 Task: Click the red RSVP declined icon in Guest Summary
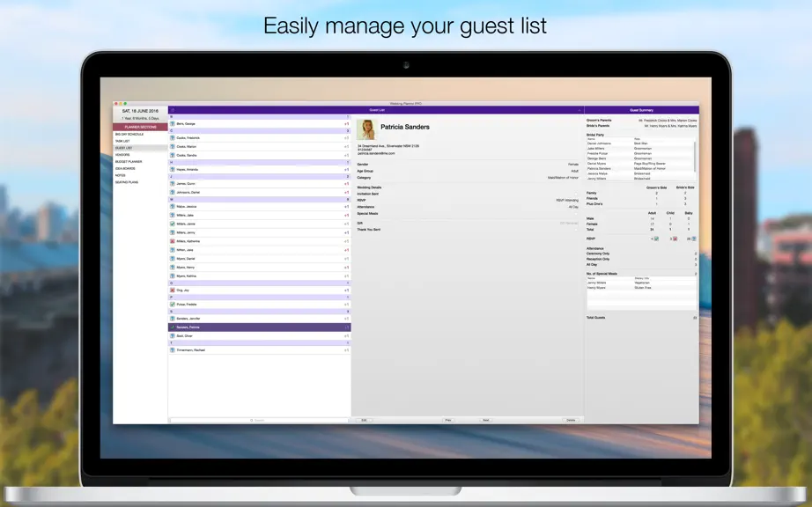(x=675, y=239)
